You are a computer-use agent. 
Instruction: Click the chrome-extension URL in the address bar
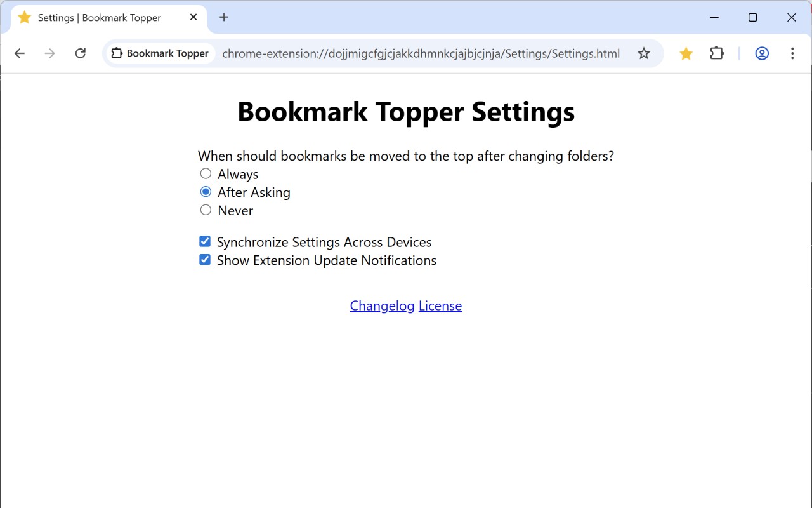[x=421, y=53]
